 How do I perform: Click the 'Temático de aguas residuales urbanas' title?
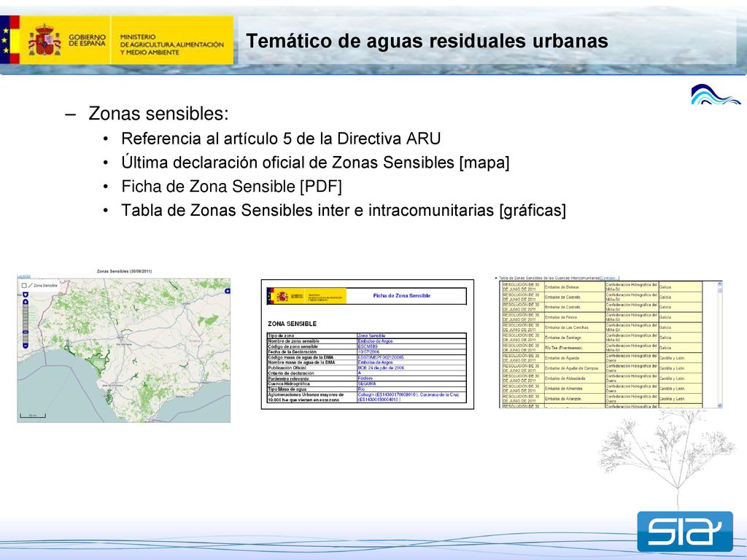[427, 41]
